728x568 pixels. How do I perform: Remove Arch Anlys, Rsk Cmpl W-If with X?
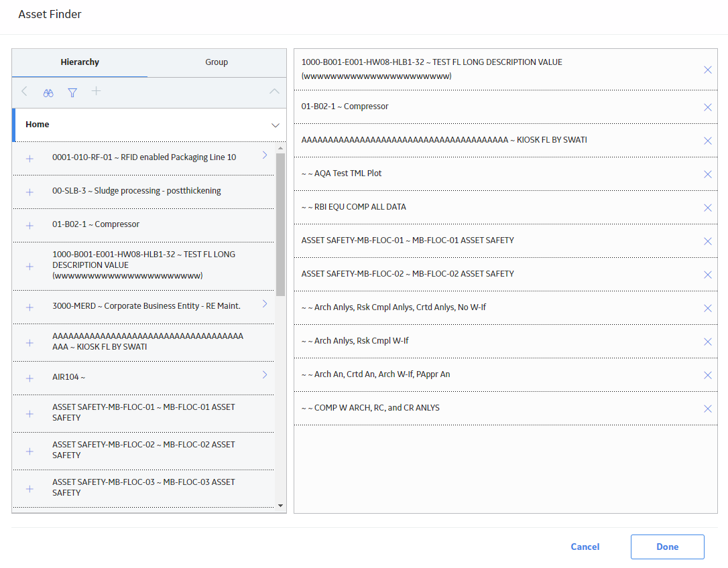pos(708,342)
